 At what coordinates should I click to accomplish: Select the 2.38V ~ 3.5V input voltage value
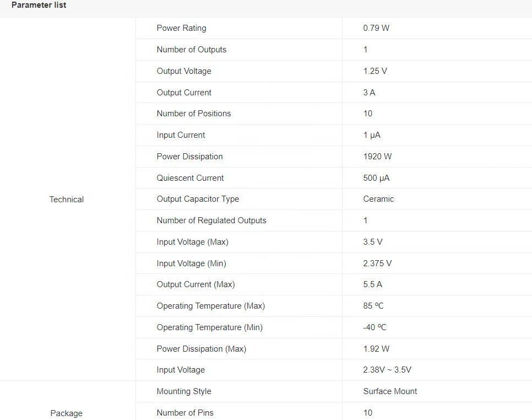point(387,370)
